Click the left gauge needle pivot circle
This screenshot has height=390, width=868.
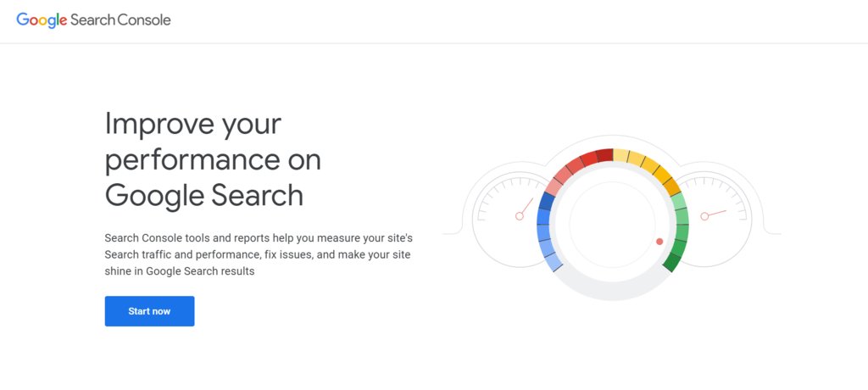(x=520, y=216)
